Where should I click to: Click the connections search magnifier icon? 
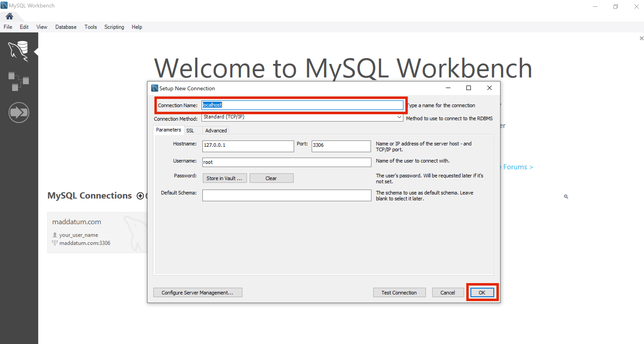point(566,197)
